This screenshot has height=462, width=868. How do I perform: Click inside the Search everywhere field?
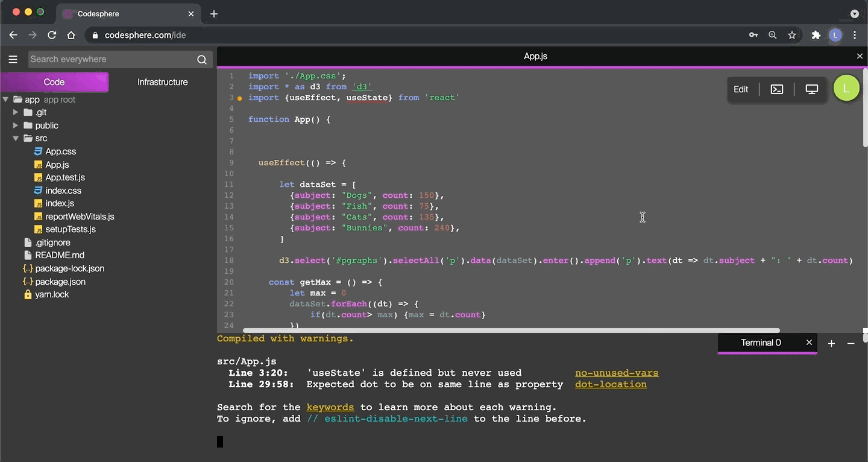pyautogui.click(x=108, y=59)
